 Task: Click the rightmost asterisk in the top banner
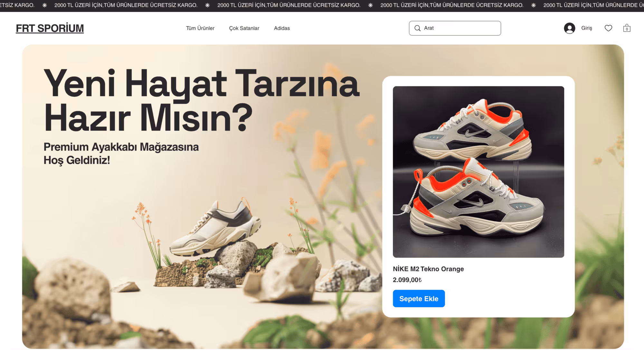(x=534, y=5)
